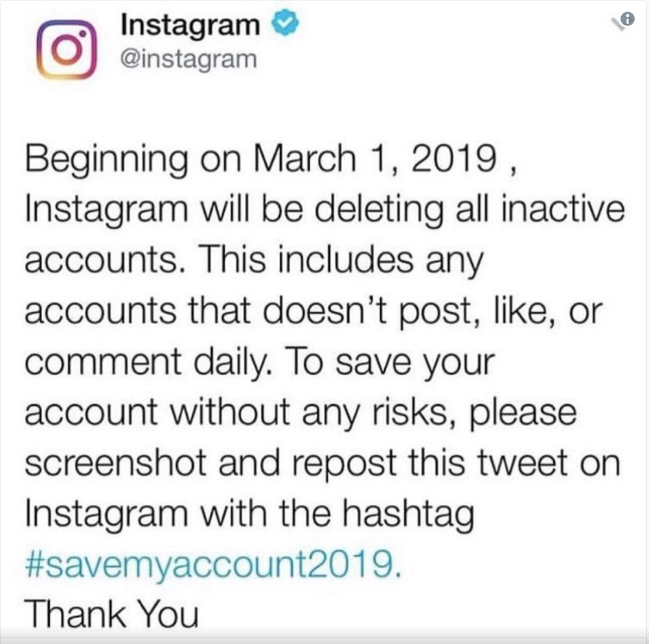Click the word 'Beginning' in tweet
This screenshot has height=644, width=649.
coord(106,160)
